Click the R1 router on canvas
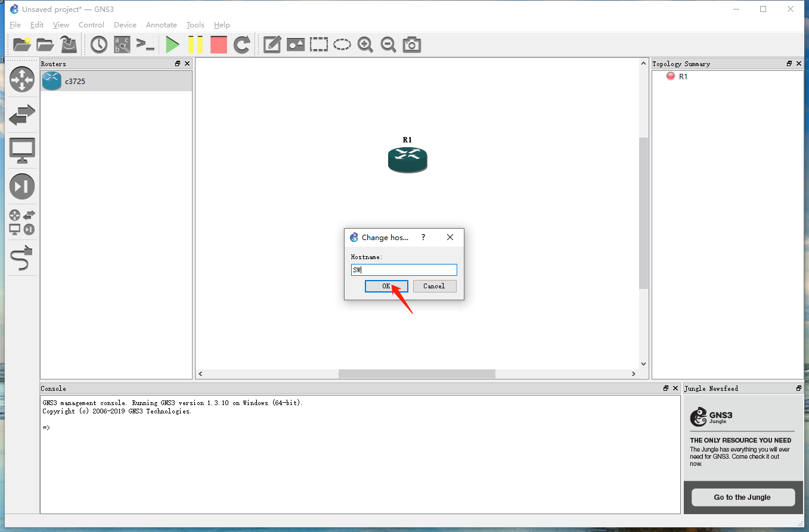Viewport: 809px width, 532px height. pos(408,160)
